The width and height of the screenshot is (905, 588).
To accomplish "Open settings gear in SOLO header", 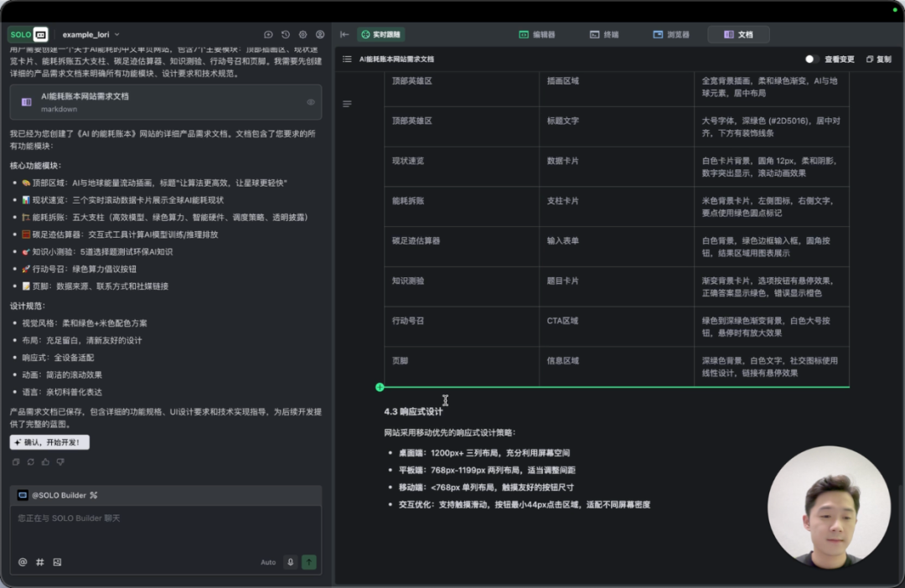I will tap(303, 34).
